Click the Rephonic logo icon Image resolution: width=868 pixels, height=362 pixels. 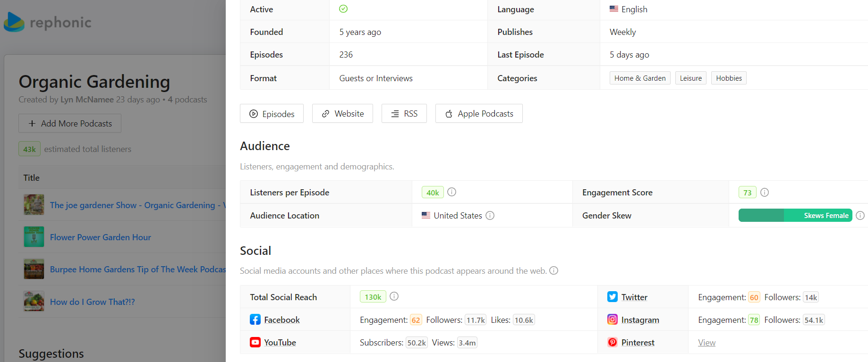point(14,22)
